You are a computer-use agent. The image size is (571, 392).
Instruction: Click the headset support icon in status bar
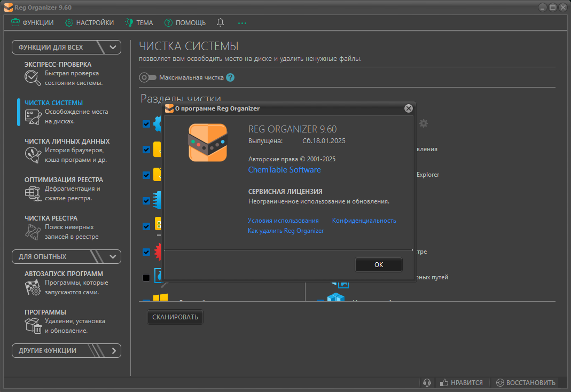pos(427,382)
